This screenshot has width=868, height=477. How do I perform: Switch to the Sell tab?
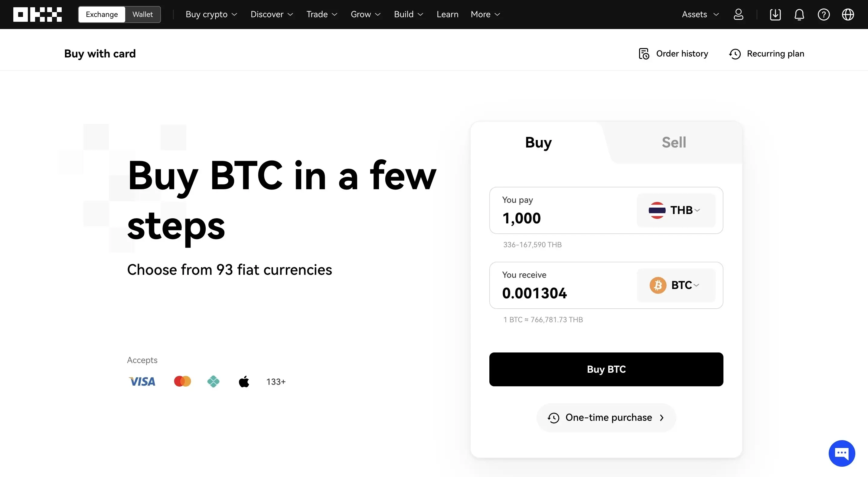tap(674, 142)
